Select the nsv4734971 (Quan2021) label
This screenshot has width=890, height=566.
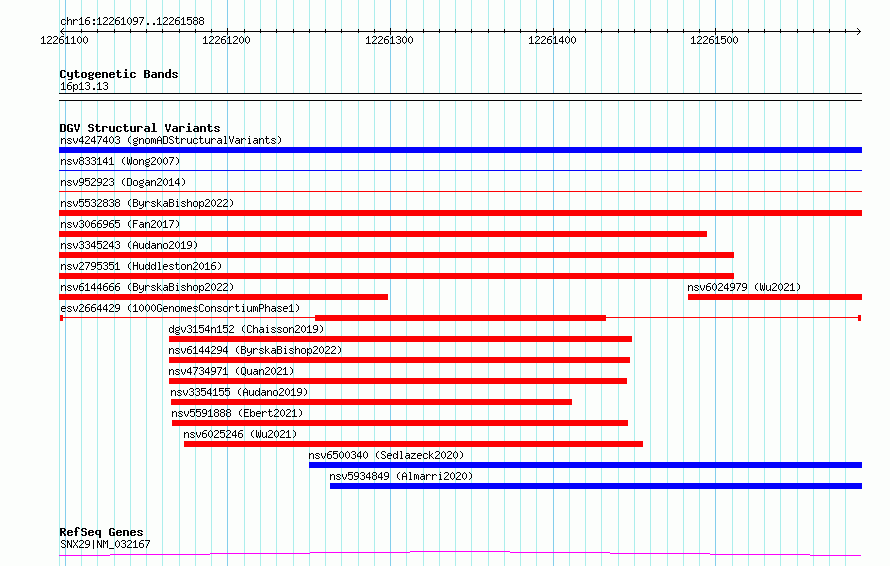coord(231,371)
